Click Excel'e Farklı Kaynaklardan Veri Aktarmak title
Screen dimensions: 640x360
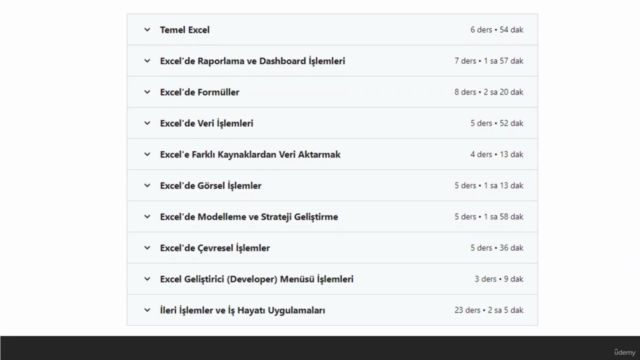[250, 154]
